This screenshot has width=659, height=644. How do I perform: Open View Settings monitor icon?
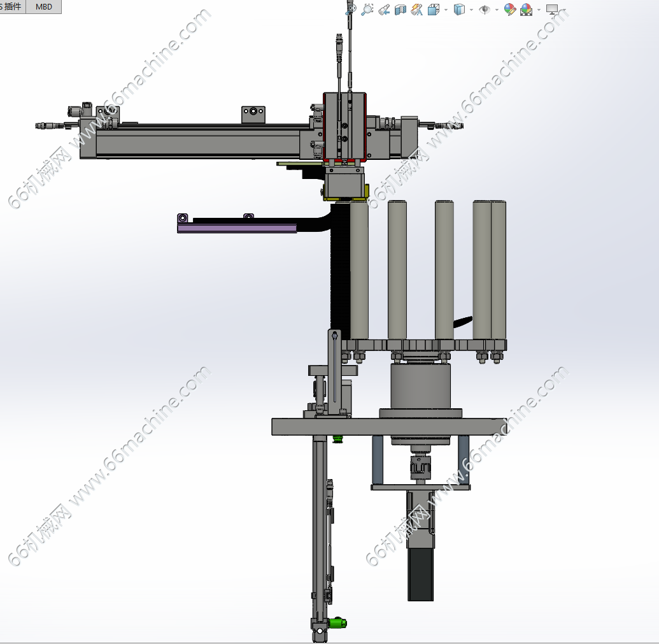click(552, 10)
